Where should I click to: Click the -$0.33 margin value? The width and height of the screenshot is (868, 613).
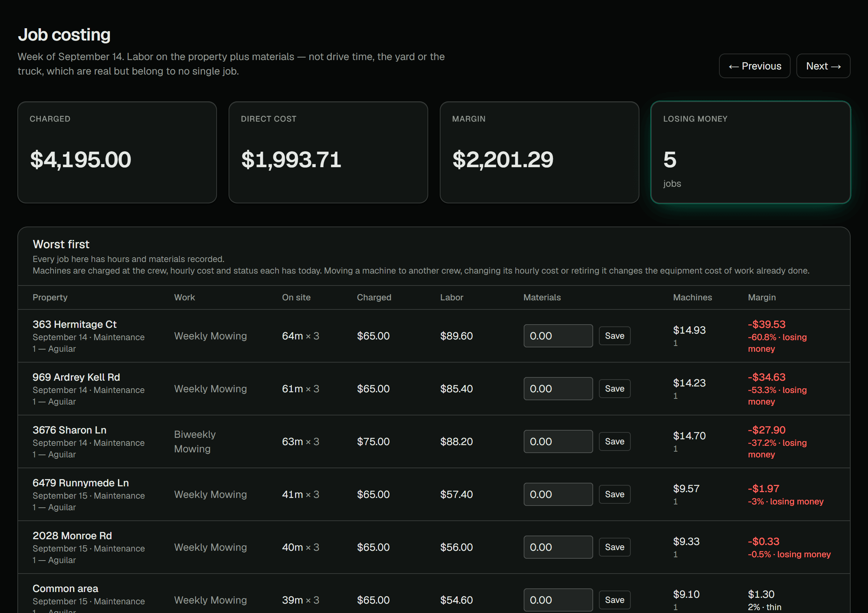click(x=763, y=541)
